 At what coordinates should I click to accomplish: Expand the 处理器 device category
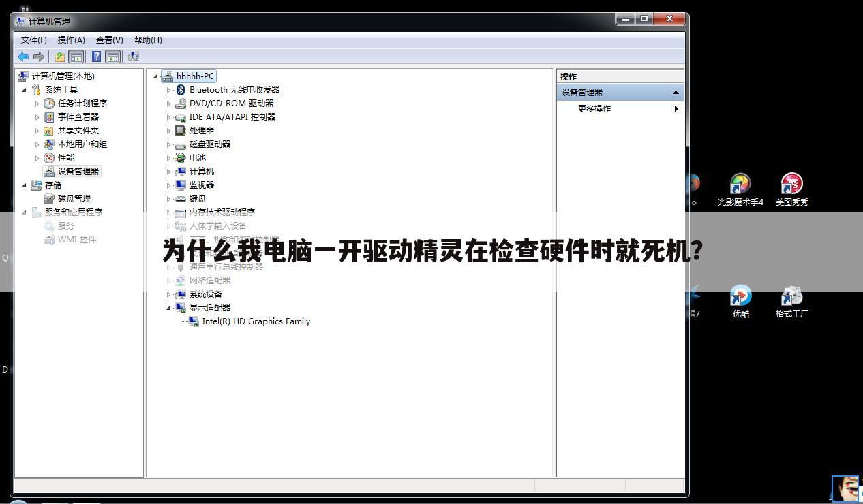tap(169, 131)
